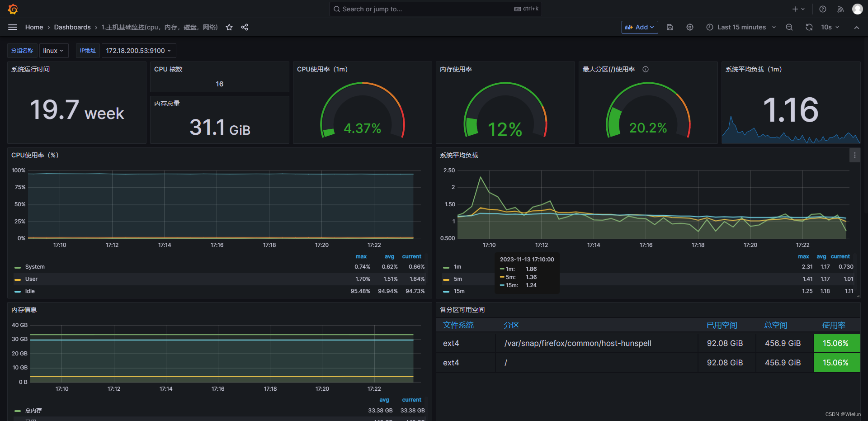Click the 1.16 load average stat
Viewport: 868px width, 421px height.
(x=791, y=110)
